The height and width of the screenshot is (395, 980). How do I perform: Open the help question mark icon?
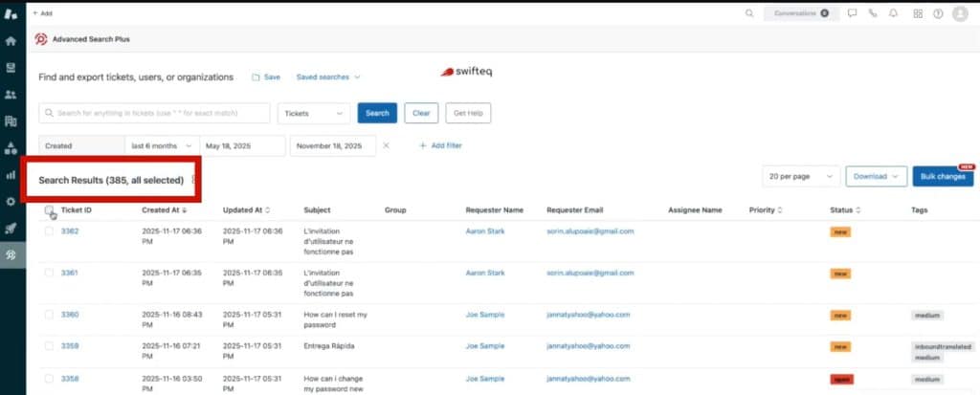(938, 13)
